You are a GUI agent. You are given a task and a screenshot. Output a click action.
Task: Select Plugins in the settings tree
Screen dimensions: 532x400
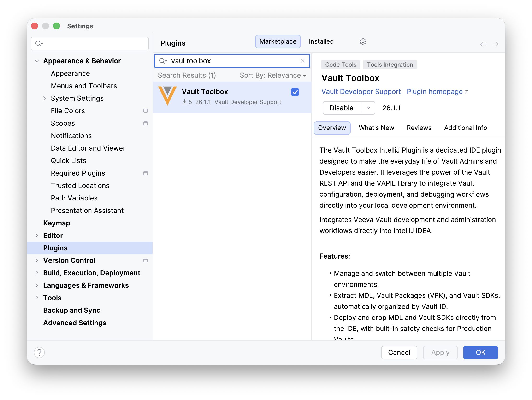tap(90, 248)
